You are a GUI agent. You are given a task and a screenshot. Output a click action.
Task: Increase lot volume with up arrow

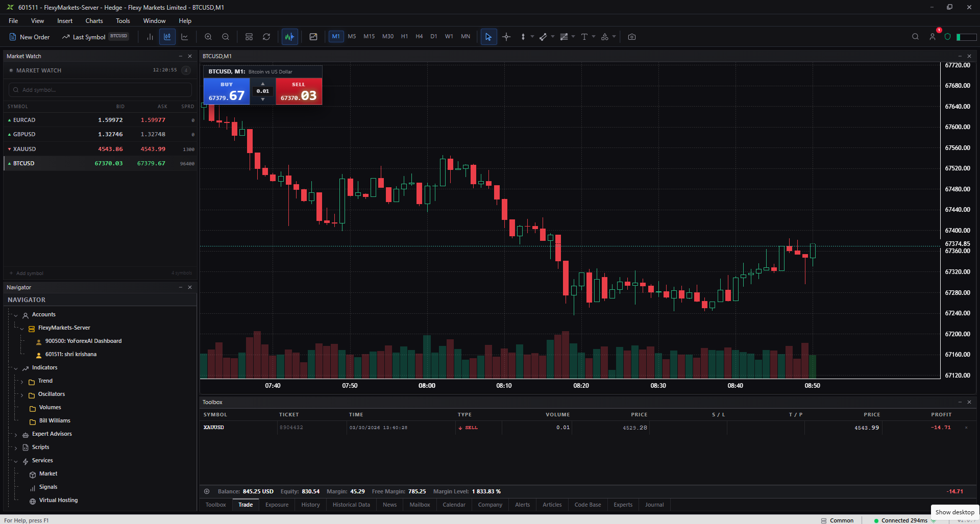click(263, 84)
